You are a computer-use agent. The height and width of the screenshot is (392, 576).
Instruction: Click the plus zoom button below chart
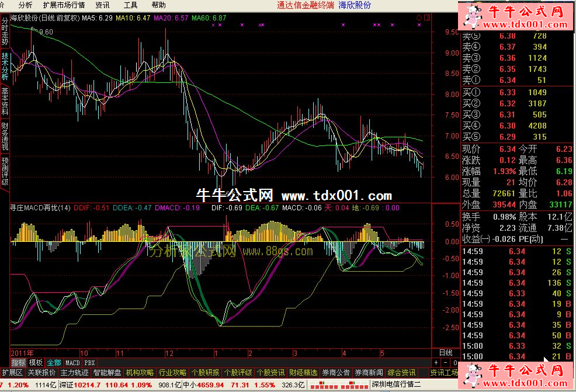tap(436, 363)
